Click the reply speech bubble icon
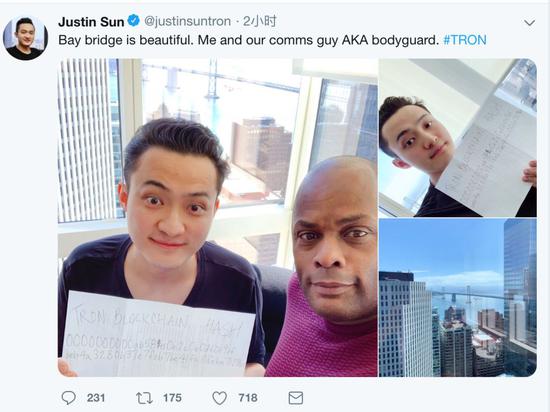Screen dimensions: 550x412 click(x=68, y=398)
